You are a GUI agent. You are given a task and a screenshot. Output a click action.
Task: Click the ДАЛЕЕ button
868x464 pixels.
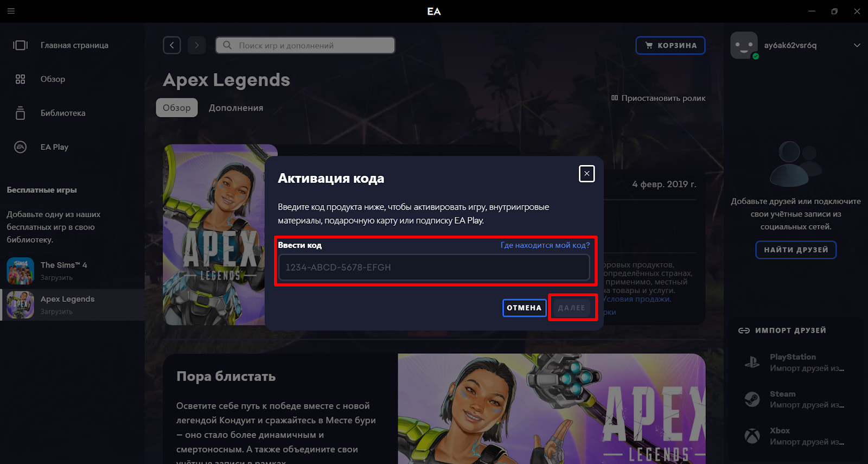571,308
